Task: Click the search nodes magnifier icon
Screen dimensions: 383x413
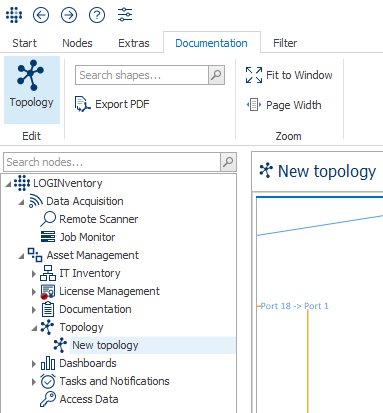Action: pyautogui.click(x=228, y=162)
